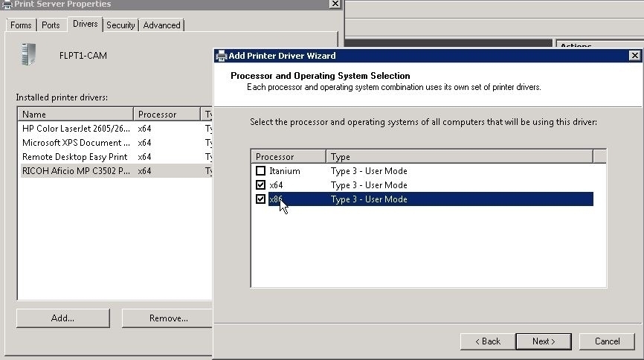Click Next in the driver wizard

pyautogui.click(x=544, y=341)
